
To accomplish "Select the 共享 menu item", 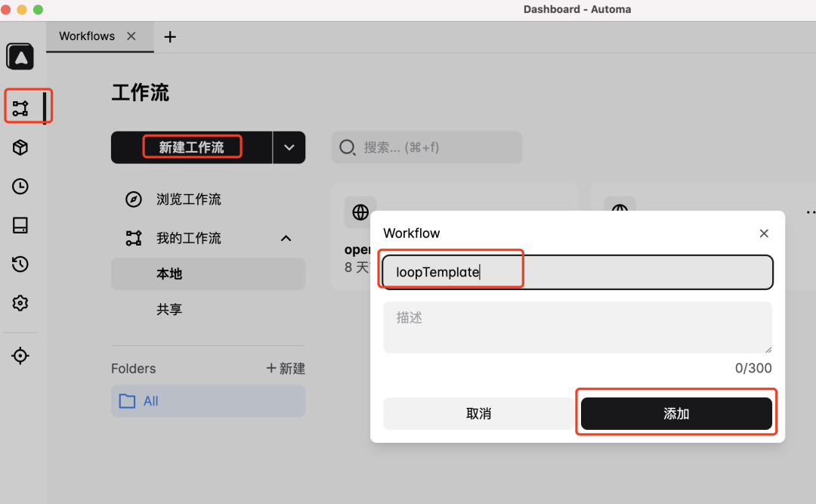I will pyautogui.click(x=169, y=308).
